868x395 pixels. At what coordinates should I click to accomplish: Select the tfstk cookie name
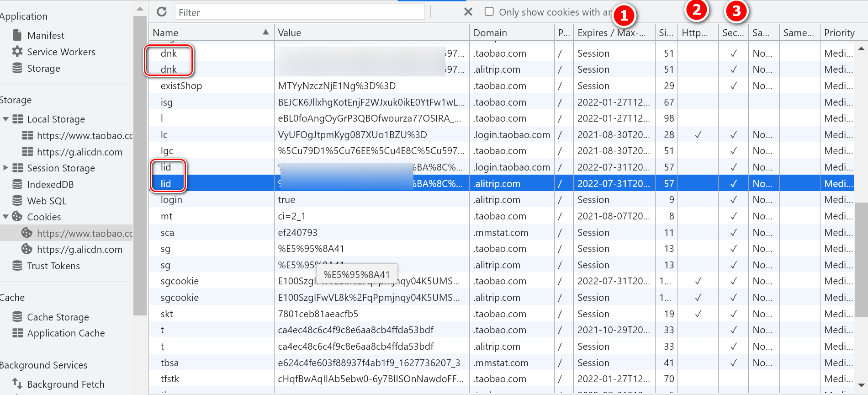pyautogui.click(x=170, y=379)
